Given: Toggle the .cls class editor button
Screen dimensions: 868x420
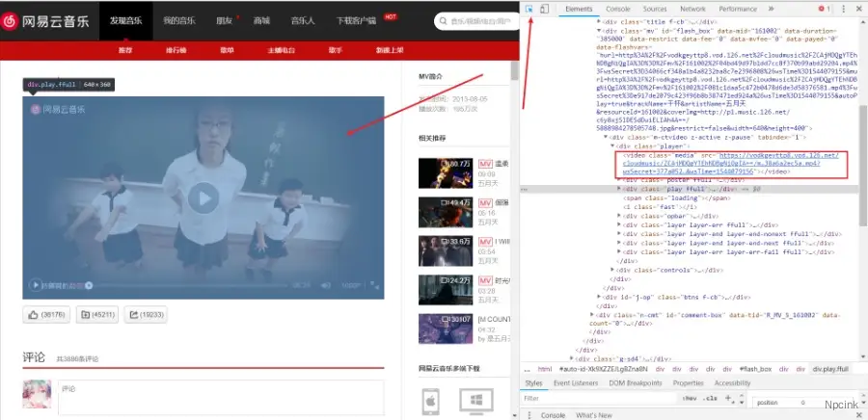Looking at the screenshot, I should [710, 399].
